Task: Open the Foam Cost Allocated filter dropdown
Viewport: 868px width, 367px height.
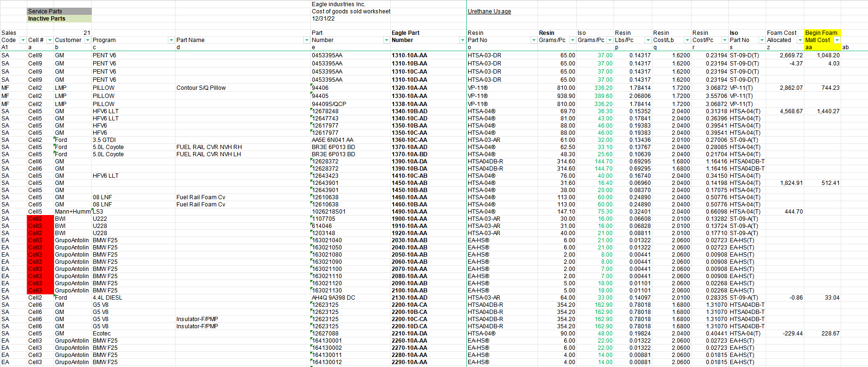Action: tap(800, 40)
